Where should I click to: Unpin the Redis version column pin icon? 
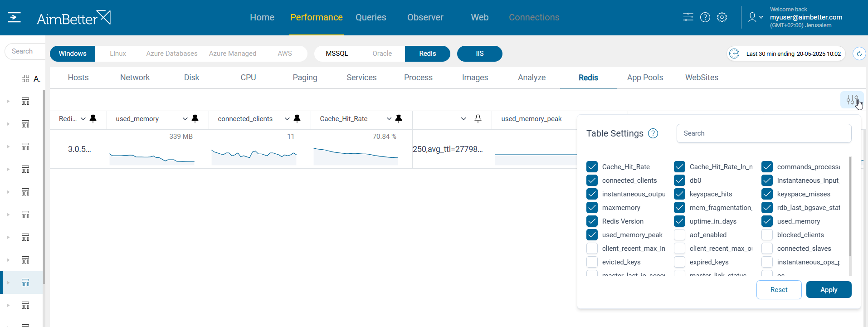(x=93, y=119)
